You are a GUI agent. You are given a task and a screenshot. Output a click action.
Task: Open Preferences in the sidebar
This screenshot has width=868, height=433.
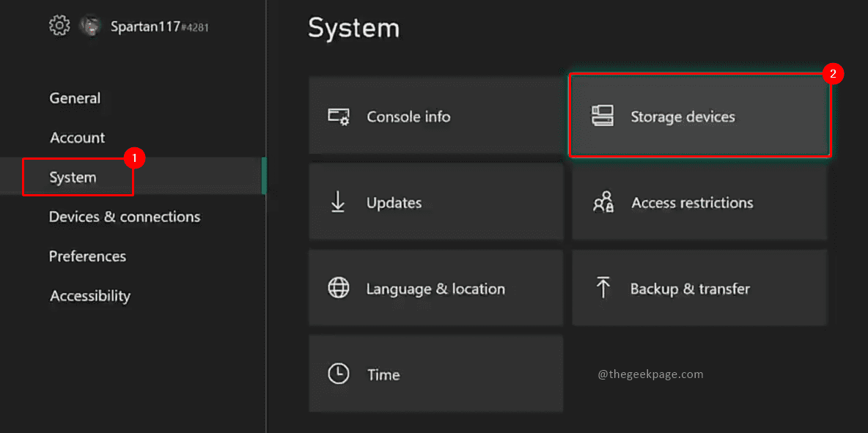[87, 256]
